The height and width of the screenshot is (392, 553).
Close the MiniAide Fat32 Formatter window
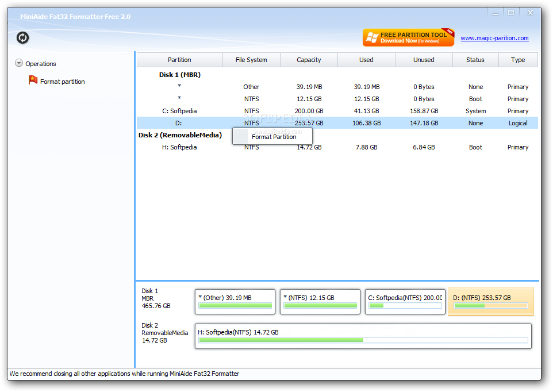coord(530,13)
